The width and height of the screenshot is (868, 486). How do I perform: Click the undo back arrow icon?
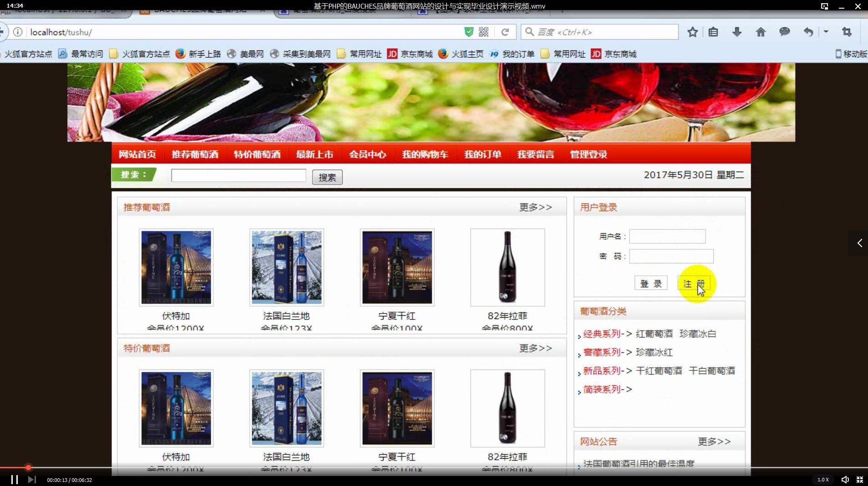[x=808, y=32]
